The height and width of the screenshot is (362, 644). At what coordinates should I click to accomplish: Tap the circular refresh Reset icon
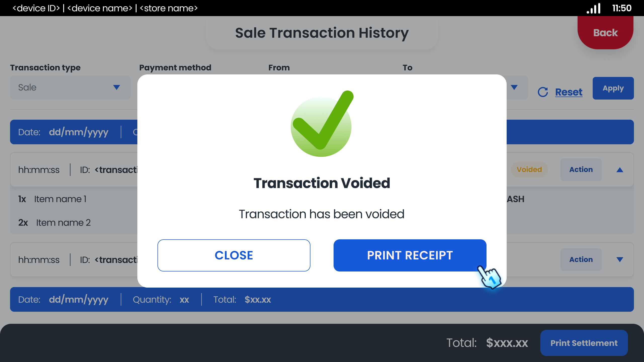(543, 92)
